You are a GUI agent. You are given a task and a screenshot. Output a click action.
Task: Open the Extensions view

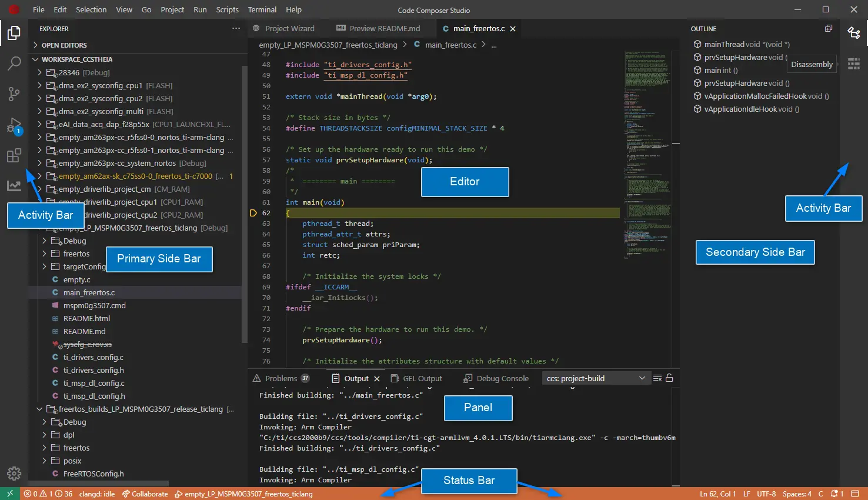tap(14, 156)
